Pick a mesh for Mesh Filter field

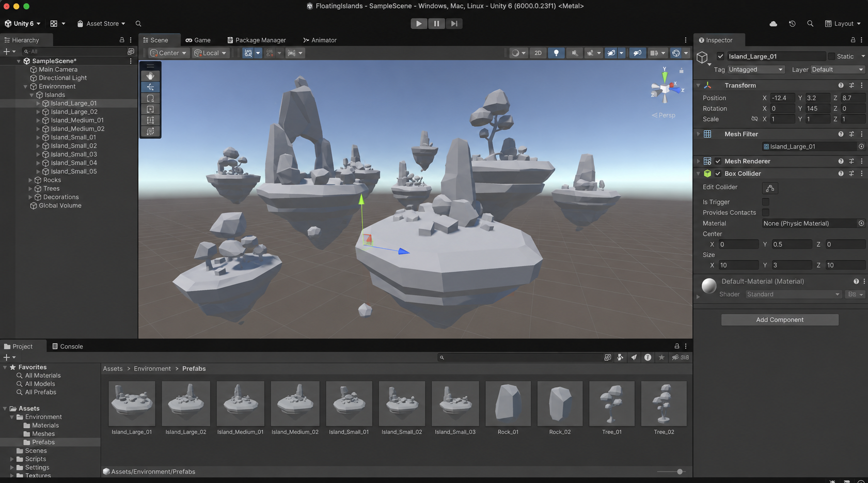coord(861,147)
